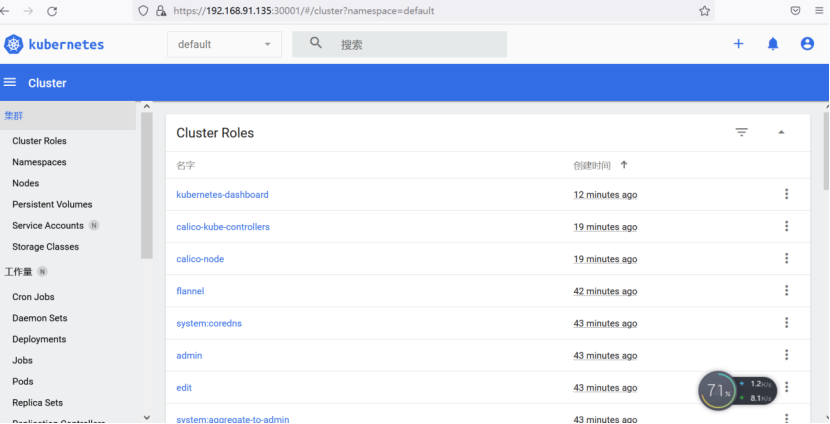The image size is (830, 424).
Task: Click "12 minutes ago" timestamp
Action: coord(605,195)
